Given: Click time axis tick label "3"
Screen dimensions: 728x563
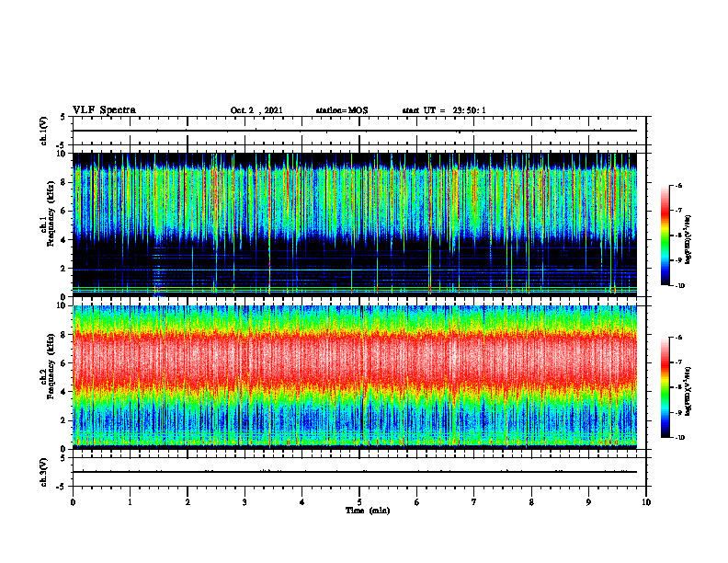Looking at the screenshot, I should click(x=245, y=502).
